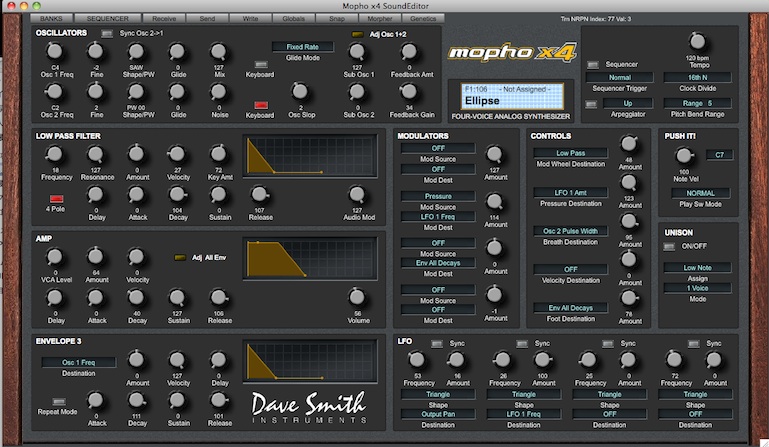The image size is (769, 447).
Task: Open the Fixed Rate Glide Mode dropdown
Action: (303, 47)
